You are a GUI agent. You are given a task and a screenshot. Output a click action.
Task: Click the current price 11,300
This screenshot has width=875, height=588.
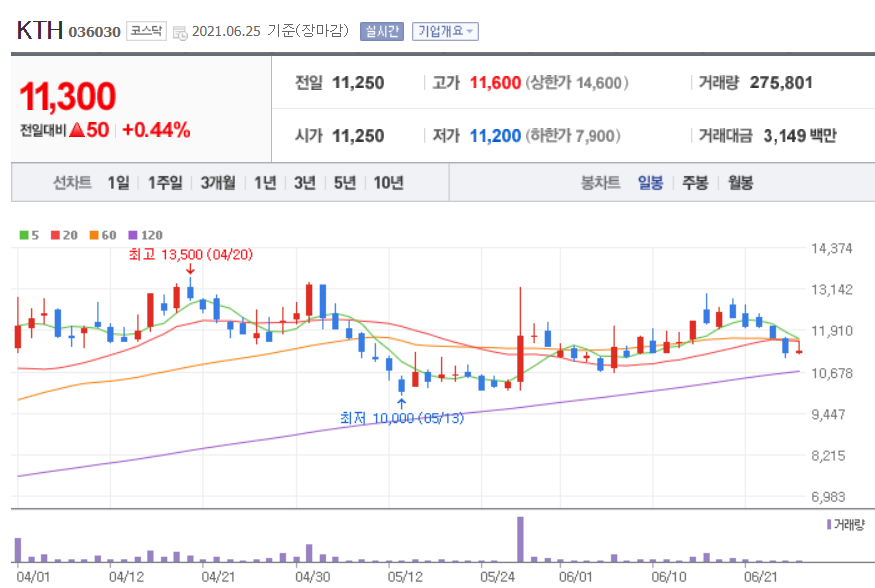tap(68, 96)
